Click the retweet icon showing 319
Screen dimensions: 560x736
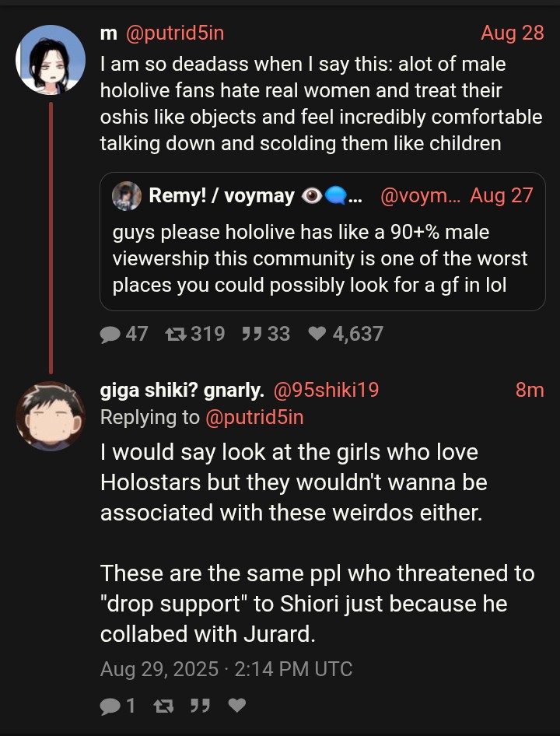click(176, 334)
